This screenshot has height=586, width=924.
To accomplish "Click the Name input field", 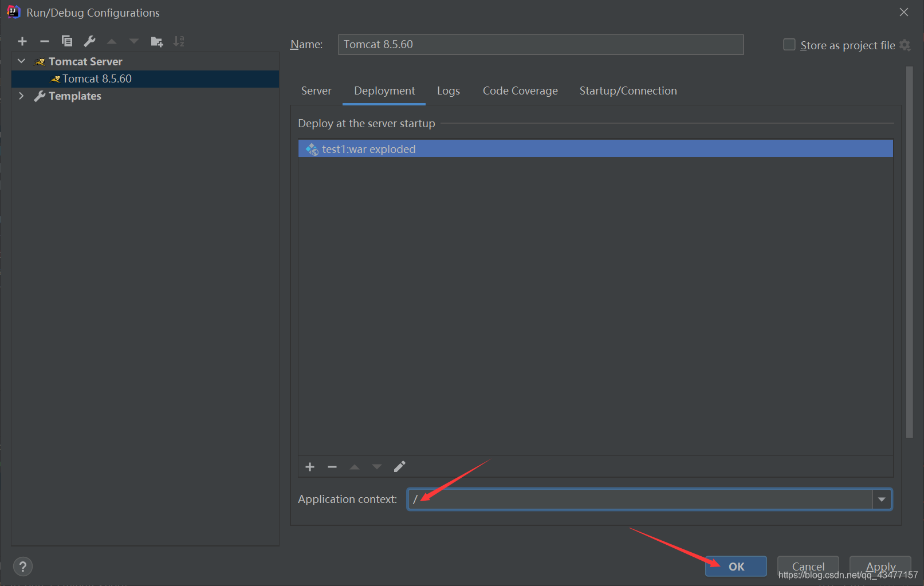I will coord(541,45).
